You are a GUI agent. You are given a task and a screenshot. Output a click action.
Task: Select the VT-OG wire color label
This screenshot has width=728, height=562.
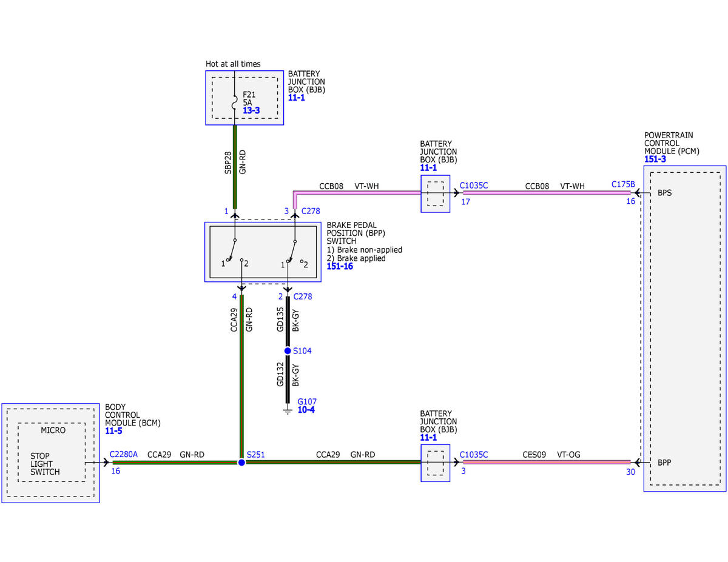(x=570, y=454)
